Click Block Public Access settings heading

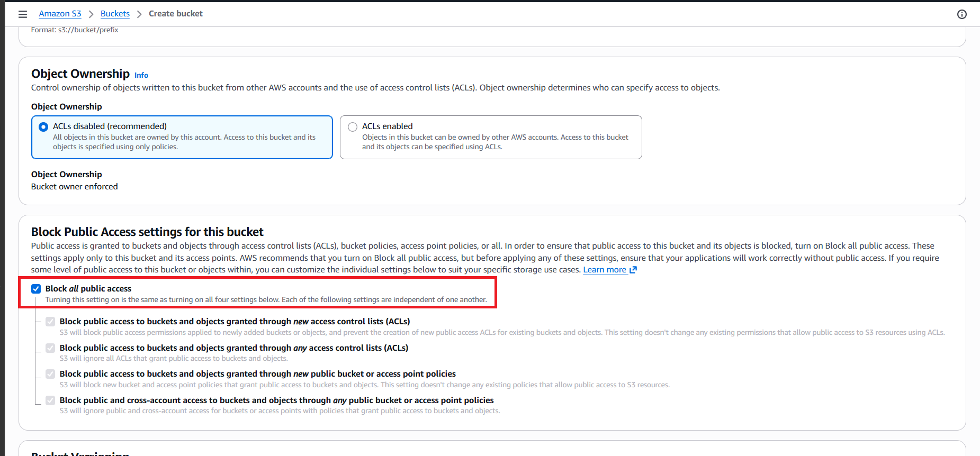147,232
